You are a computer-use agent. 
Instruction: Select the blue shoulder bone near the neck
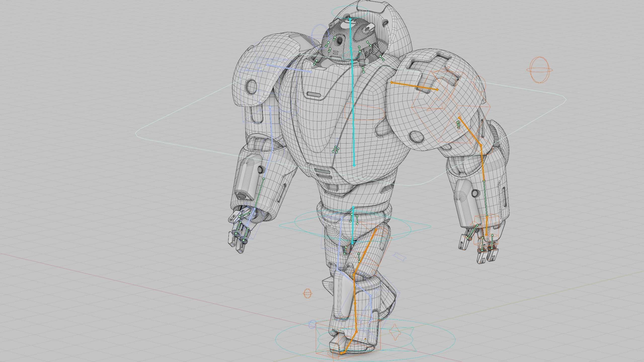click(x=290, y=68)
